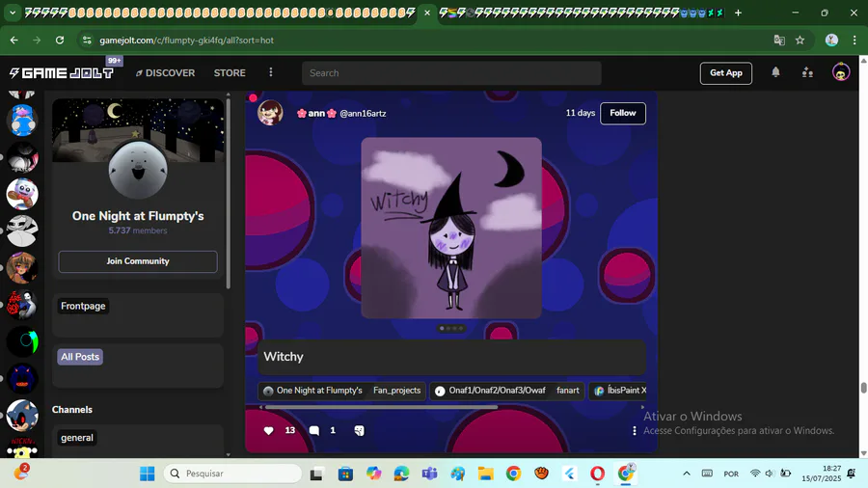868x488 pixels.
Task: Close the active browser tab
Action: pyautogui.click(x=427, y=13)
